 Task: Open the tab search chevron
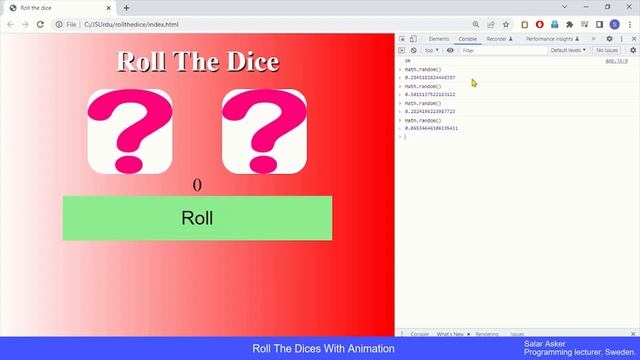(564, 7)
